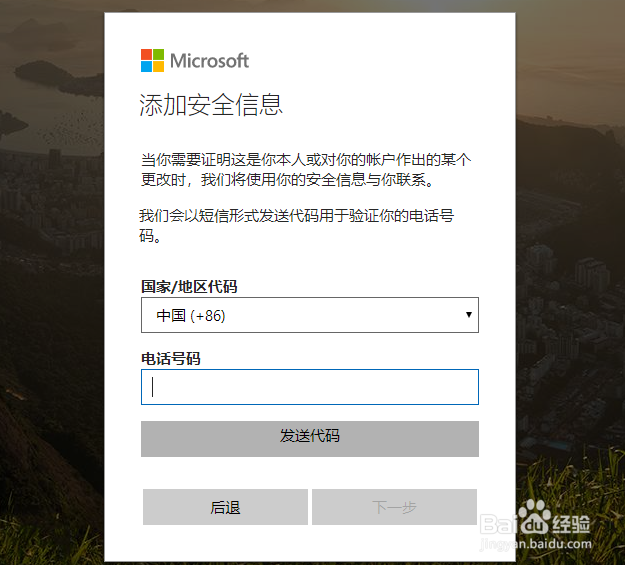Click the 经验 watermark text
The width and height of the screenshot is (625, 565).
pos(571,523)
